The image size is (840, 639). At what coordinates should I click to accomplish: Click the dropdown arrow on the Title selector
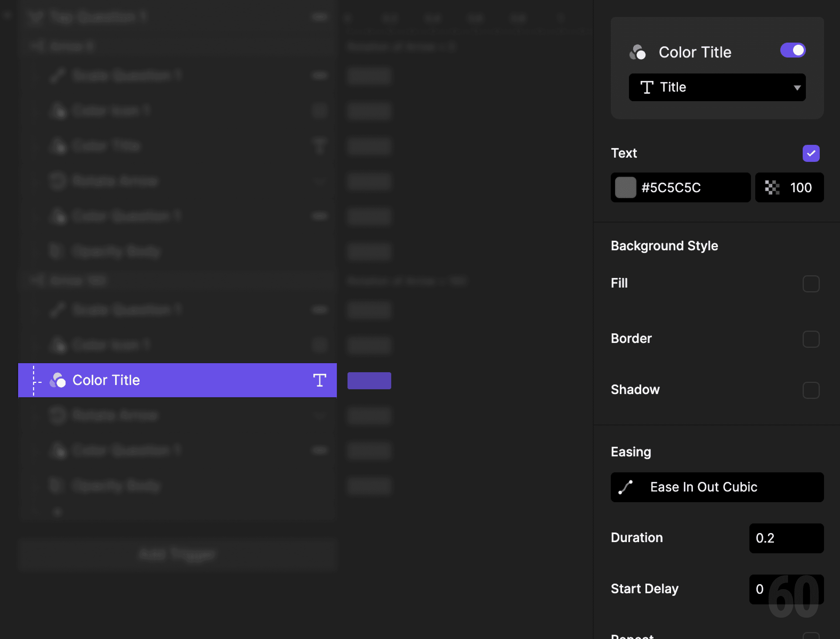(x=797, y=87)
